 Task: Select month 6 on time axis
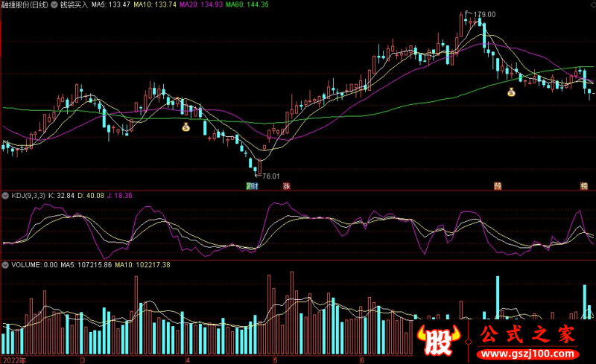pos(362,360)
